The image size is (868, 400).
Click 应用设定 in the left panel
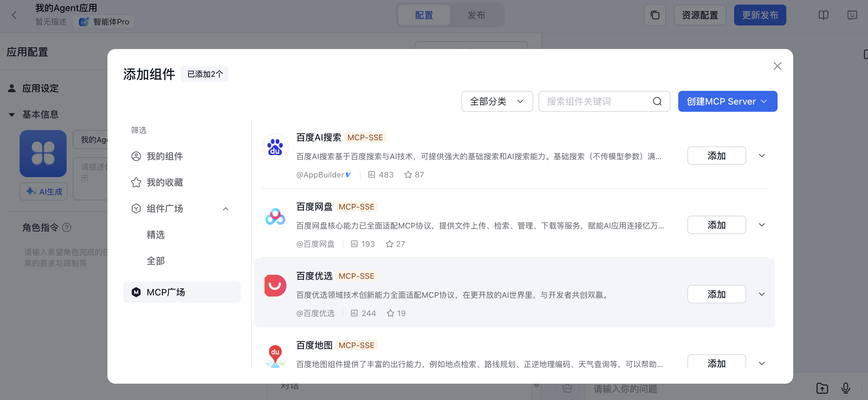[x=40, y=88]
